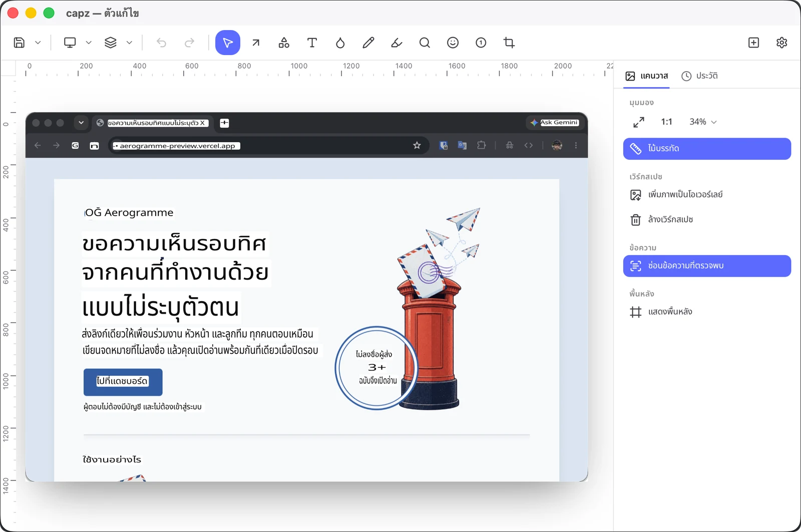The image size is (801, 532).
Task: Click เพิ่มภาพเป็นโอเวอร์เลย์ button
Action: [707, 195]
